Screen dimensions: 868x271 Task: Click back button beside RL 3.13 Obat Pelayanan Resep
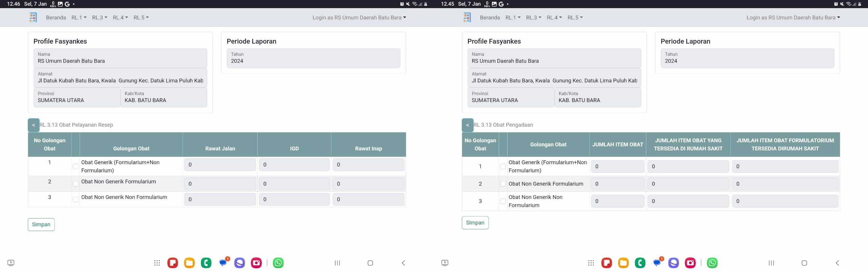tap(34, 125)
